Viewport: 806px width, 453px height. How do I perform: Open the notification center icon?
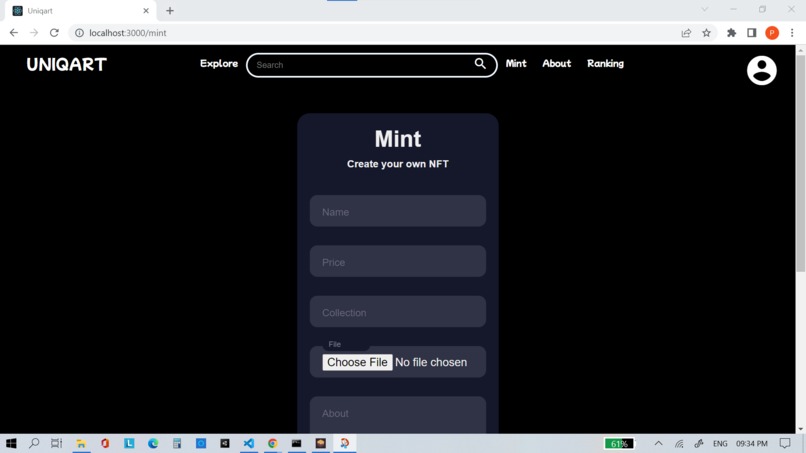tap(785, 443)
